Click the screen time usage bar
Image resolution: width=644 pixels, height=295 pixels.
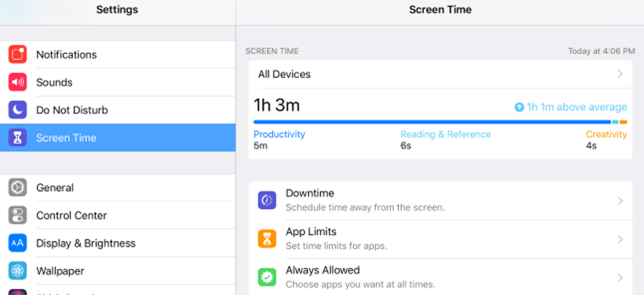click(x=440, y=121)
